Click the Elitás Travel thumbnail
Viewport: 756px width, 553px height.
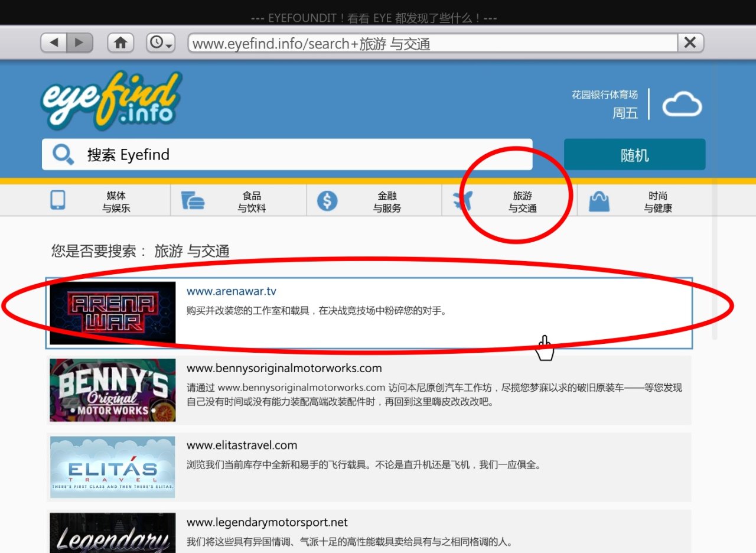point(113,467)
